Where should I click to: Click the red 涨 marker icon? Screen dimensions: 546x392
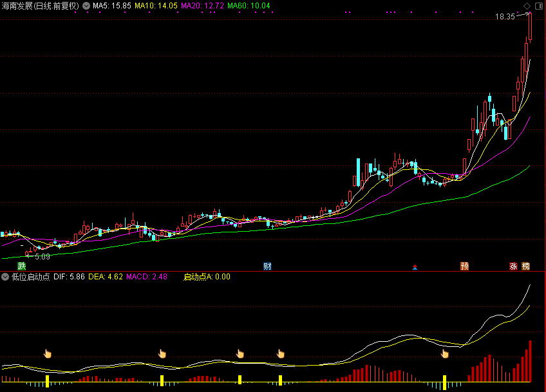click(513, 266)
